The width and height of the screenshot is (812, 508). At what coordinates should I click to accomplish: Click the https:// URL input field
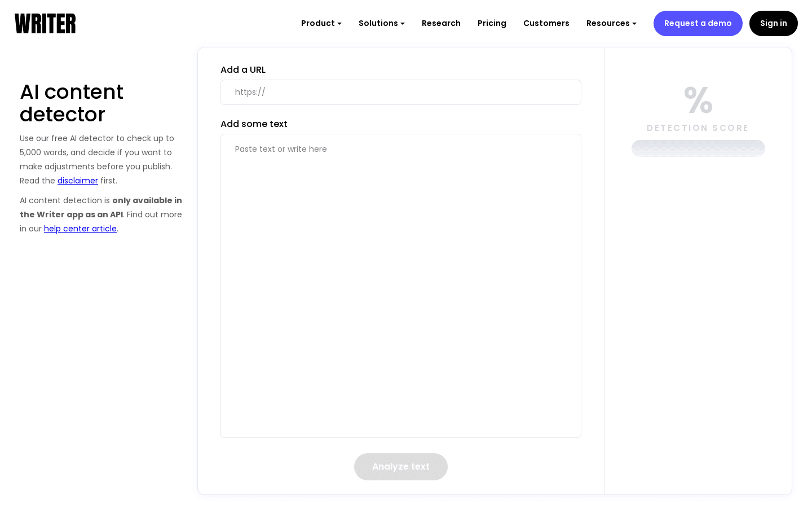400,92
